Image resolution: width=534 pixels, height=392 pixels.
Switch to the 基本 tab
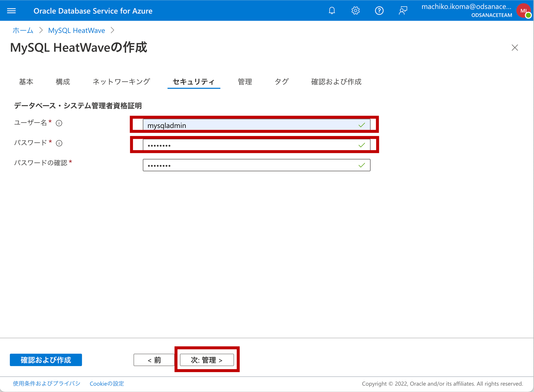[x=26, y=82]
